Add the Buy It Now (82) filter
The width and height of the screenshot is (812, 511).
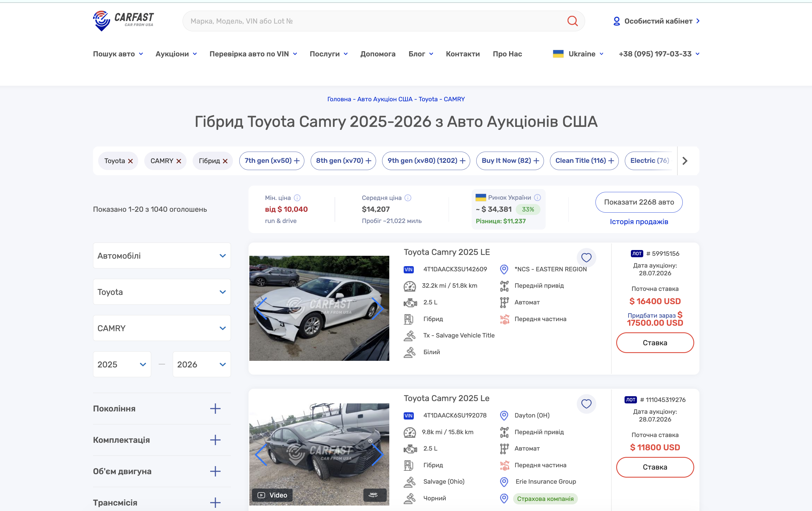click(510, 161)
